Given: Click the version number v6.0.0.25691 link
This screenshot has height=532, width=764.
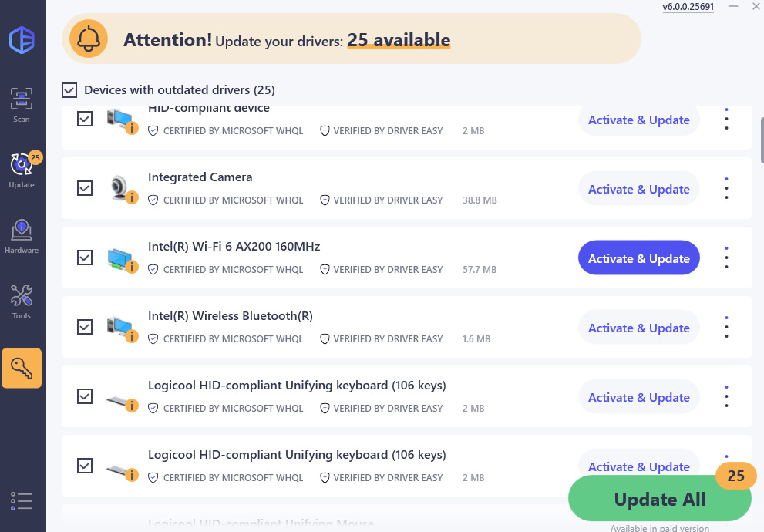Looking at the screenshot, I should 688,7.
